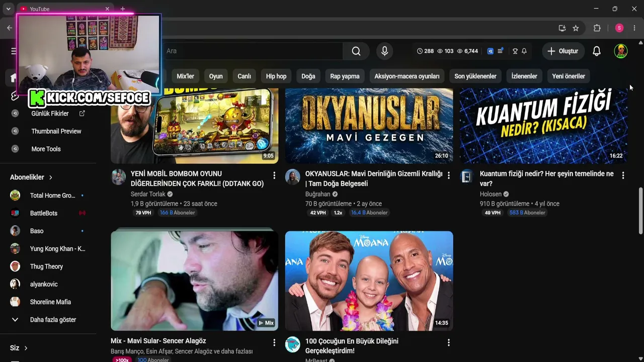This screenshot has width=644, height=362.
Task: Click the alyankovic channel avatar
Action: coord(15,284)
